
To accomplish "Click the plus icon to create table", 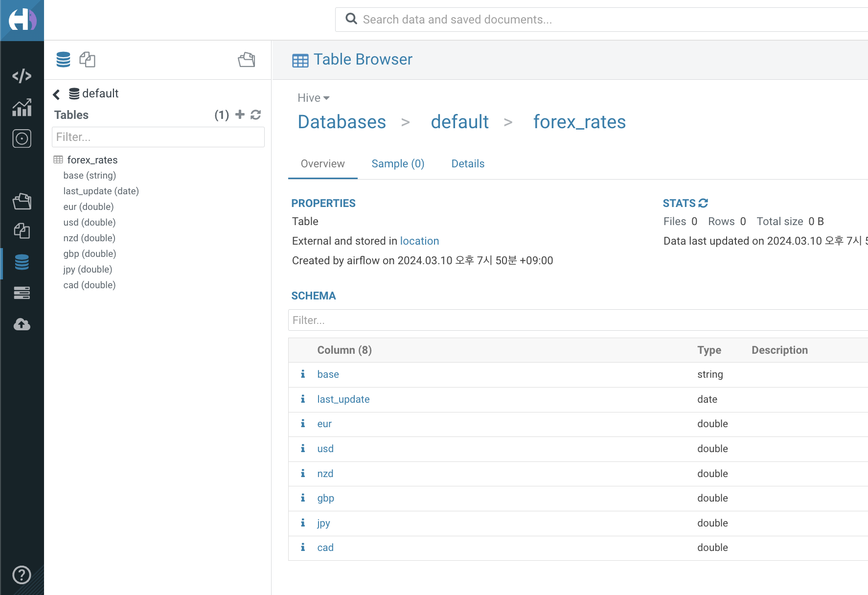I will point(240,114).
